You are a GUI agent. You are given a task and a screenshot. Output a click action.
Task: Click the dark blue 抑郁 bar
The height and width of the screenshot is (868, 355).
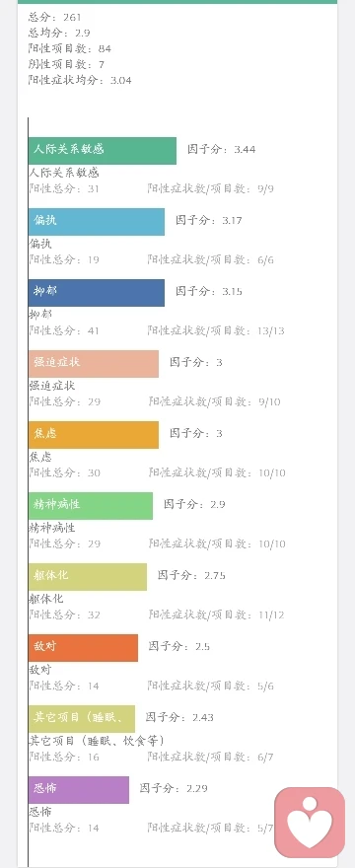97,293
